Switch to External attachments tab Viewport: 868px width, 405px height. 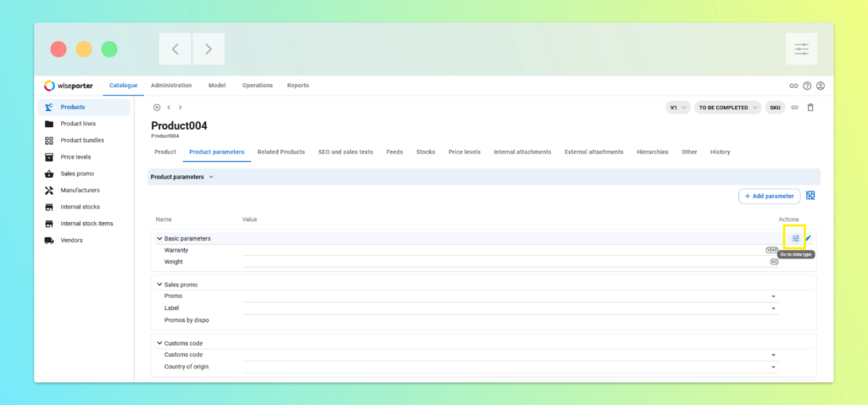point(594,153)
